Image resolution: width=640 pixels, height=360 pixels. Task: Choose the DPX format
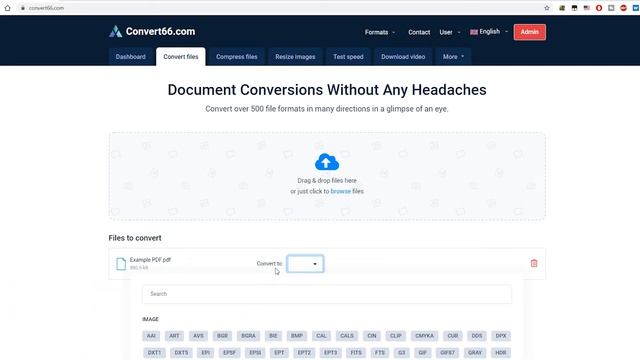pyautogui.click(x=501, y=336)
